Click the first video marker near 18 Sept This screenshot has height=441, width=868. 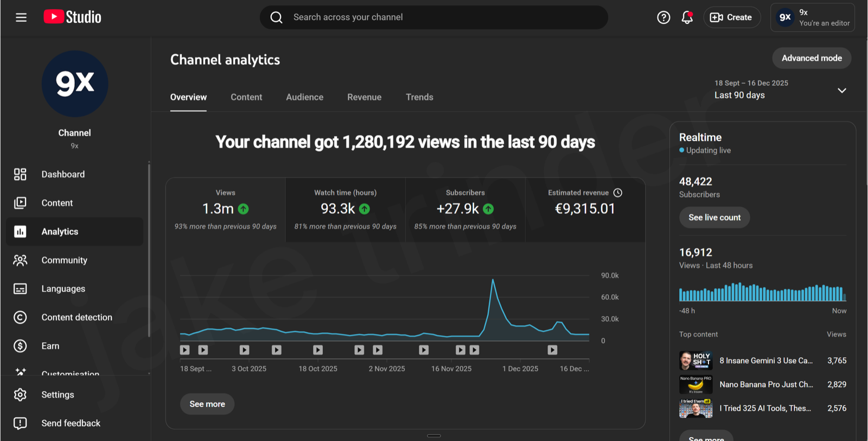185,350
